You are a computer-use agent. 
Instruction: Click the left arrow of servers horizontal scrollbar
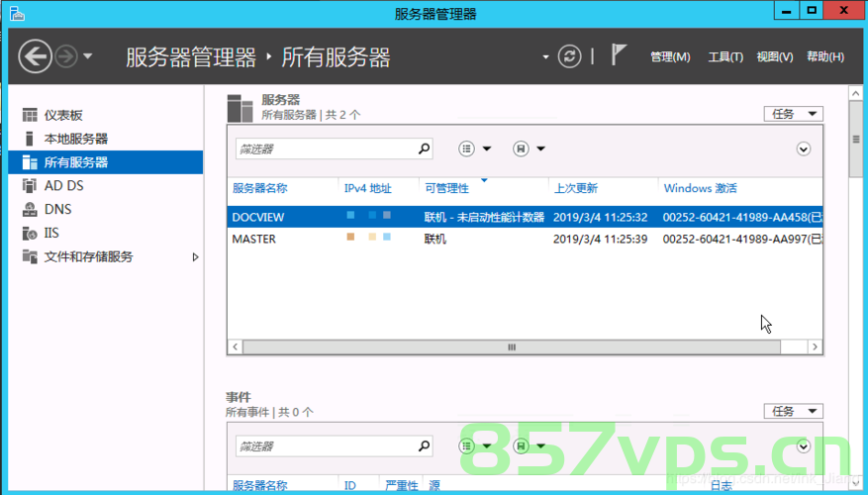tap(236, 347)
